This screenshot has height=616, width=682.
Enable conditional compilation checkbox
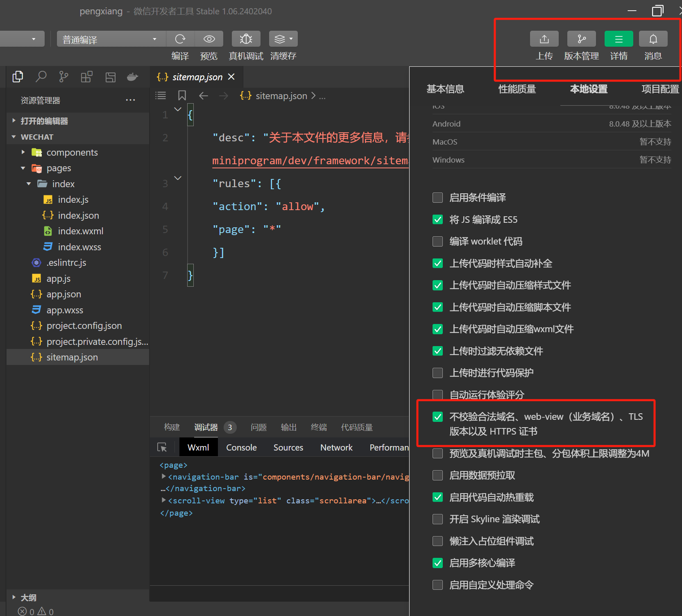tap(437, 197)
